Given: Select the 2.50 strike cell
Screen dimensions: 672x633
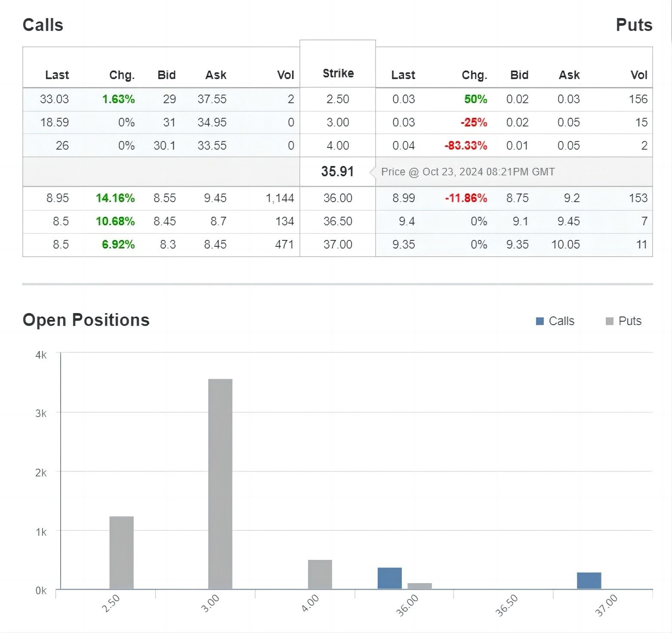Looking at the screenshot, I should click(338, 99).
